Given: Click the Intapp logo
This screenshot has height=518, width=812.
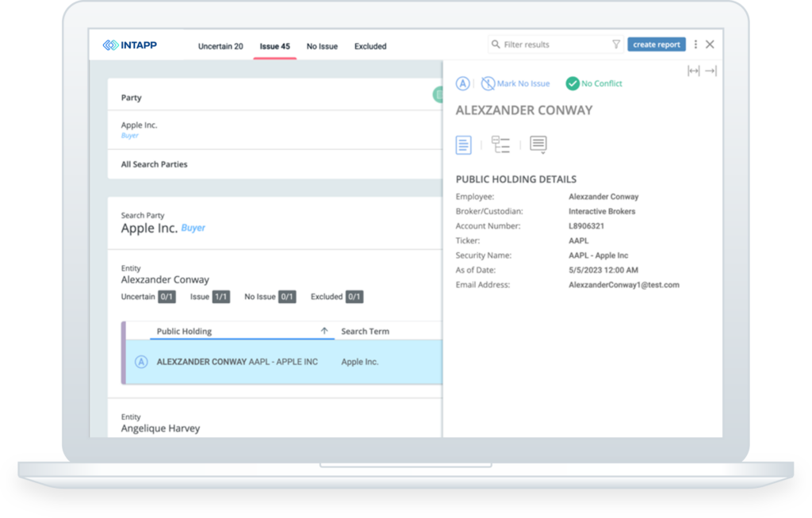Looking at the screenshot, I should [x=129, y=45].
